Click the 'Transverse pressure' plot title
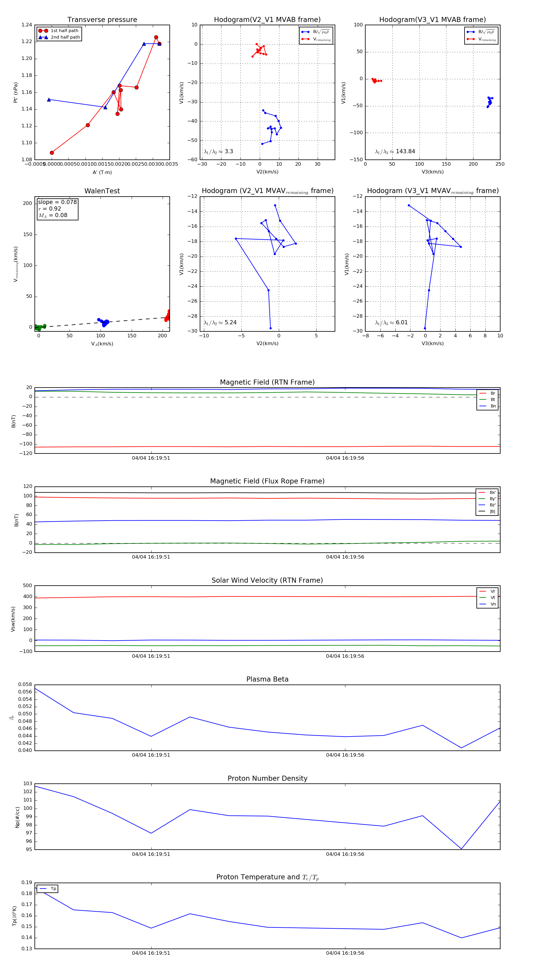Screen dimensions: 535x980 tap(102, 20)
